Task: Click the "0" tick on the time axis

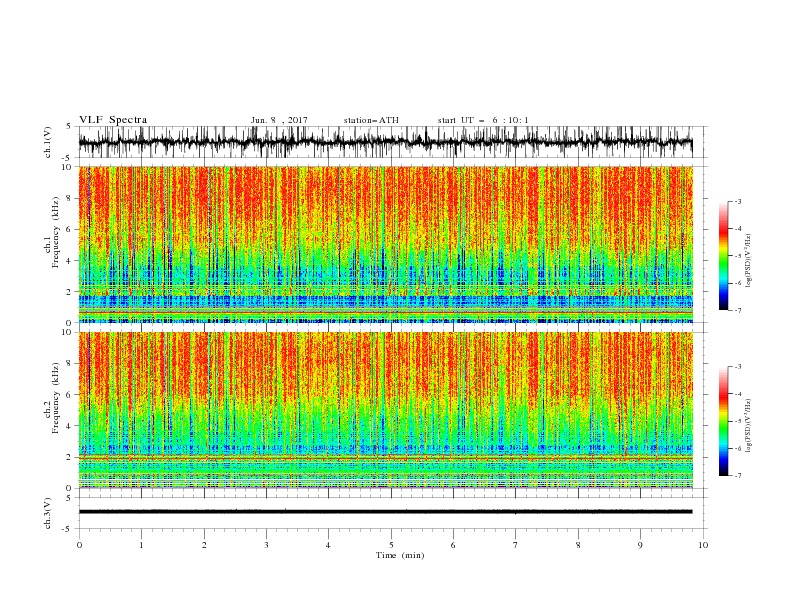Action: pyautogui.click(x=79, y=545)
